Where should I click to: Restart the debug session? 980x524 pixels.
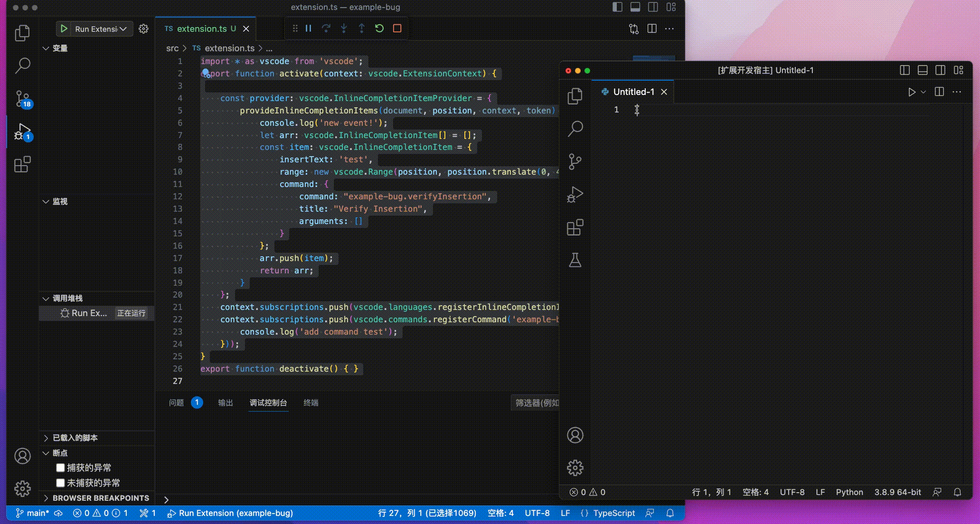tap(379, 28)
